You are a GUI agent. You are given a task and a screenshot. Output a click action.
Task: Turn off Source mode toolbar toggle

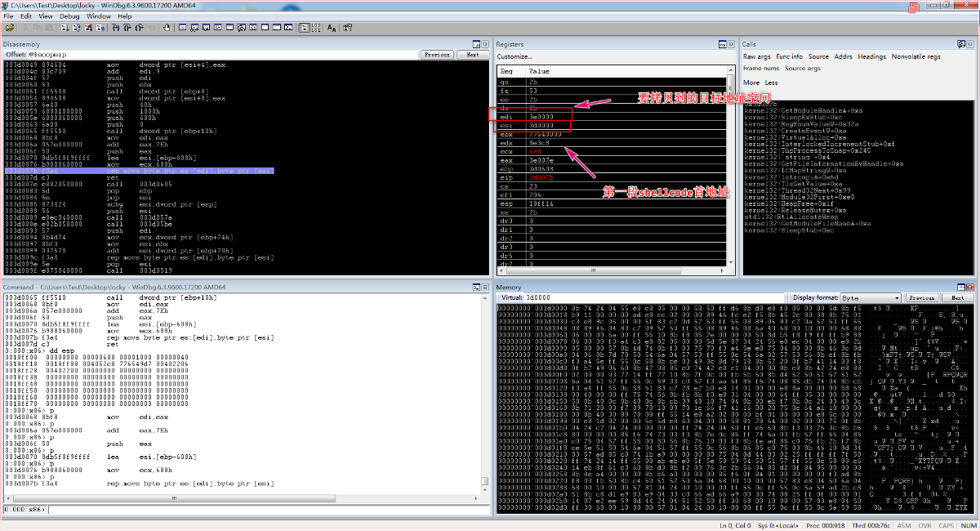coord(316,28)
